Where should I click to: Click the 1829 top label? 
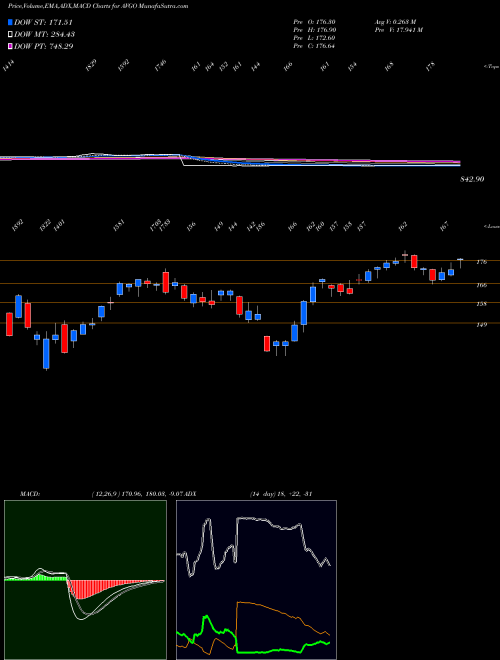91,66
